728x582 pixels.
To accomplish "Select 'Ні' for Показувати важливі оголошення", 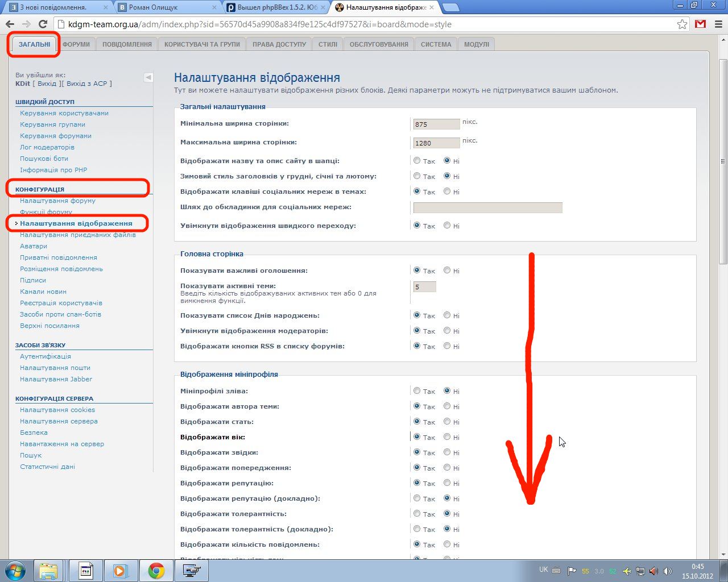I will point(447,271).
